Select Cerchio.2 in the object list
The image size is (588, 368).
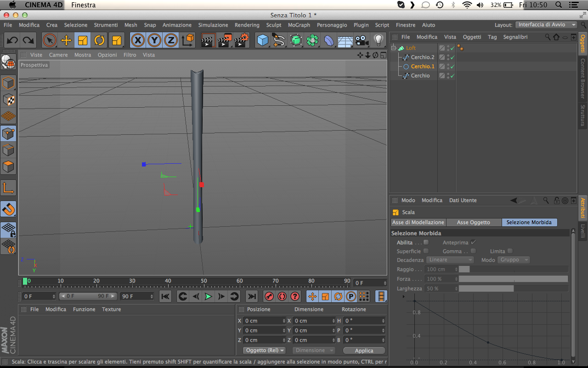click(x=422, y=57)
